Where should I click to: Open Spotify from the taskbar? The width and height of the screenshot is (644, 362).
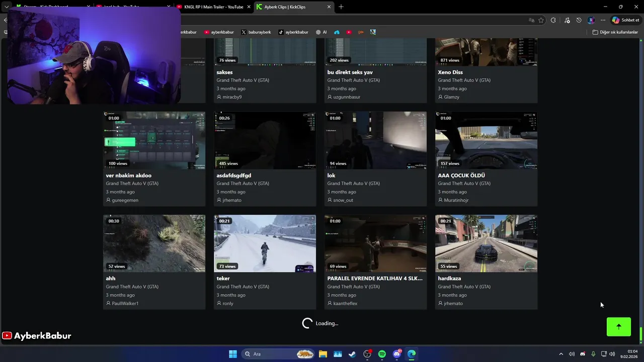tap(382, 354)
